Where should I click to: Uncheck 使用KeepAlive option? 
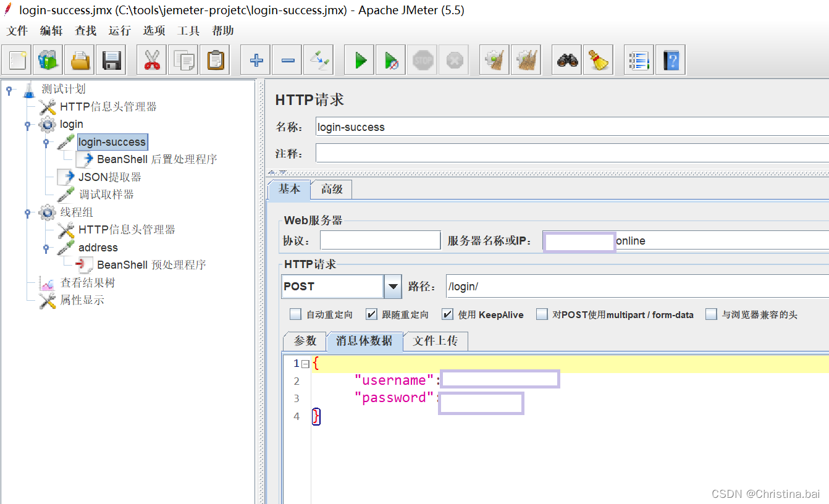[x=447, y=314]
